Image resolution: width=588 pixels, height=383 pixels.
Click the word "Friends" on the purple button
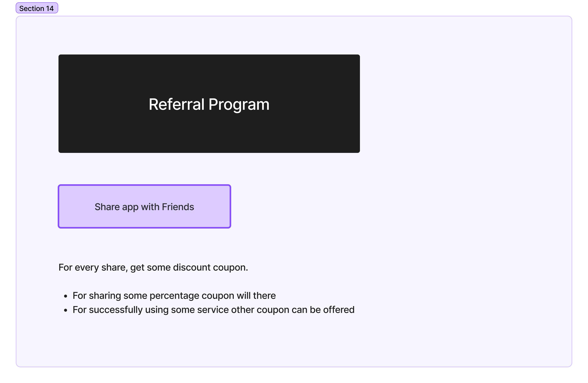[178, 207]
